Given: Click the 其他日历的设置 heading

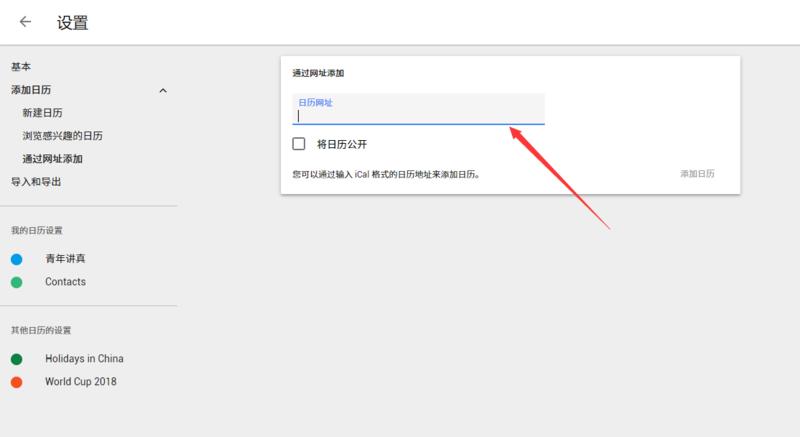Looking at the screenshot, I should (x=41, y=330).
